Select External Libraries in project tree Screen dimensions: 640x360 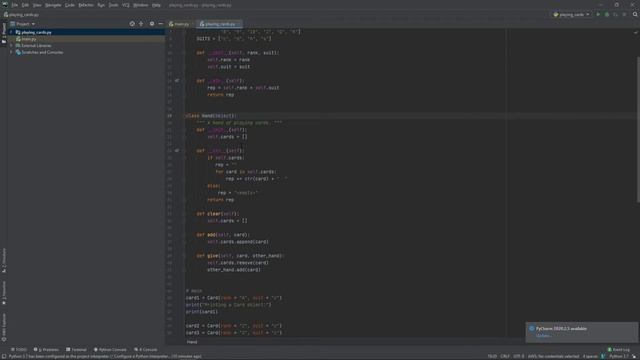[x=36, y=46]
